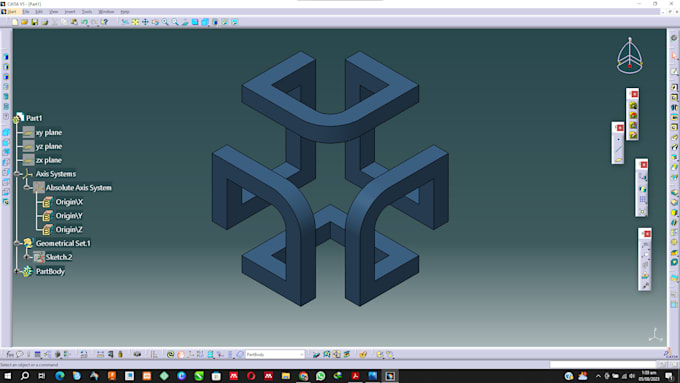Select Origin\Y parameter in tree
The image size is (680, 383).
69,216
